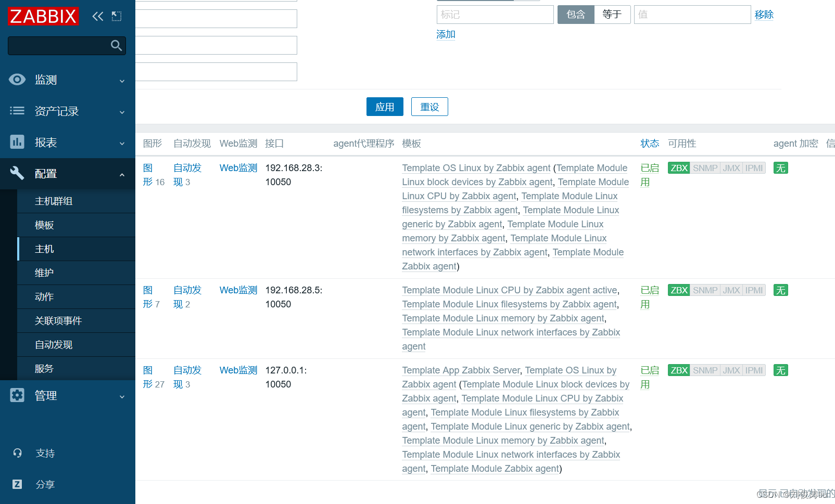Open 主机群组 submenu item
This screenshot has height=504, width=835.
(76, 201)
